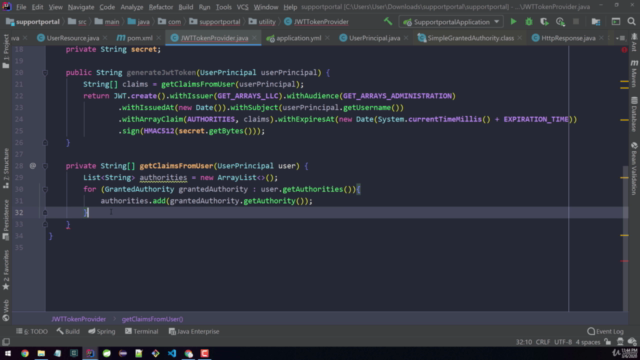This screenshot has width=640, height=360.
Task: Open the Project tool window
Action: (x=6, y=51)
